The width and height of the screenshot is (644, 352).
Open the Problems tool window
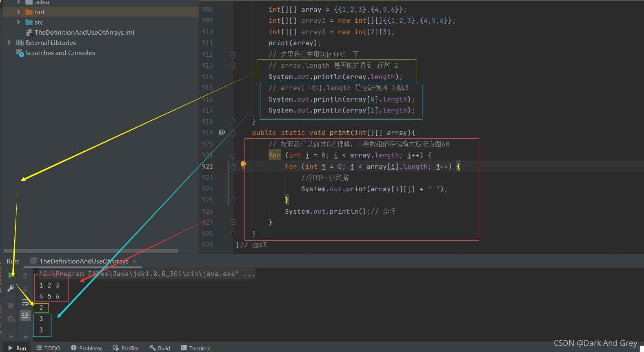87,348
